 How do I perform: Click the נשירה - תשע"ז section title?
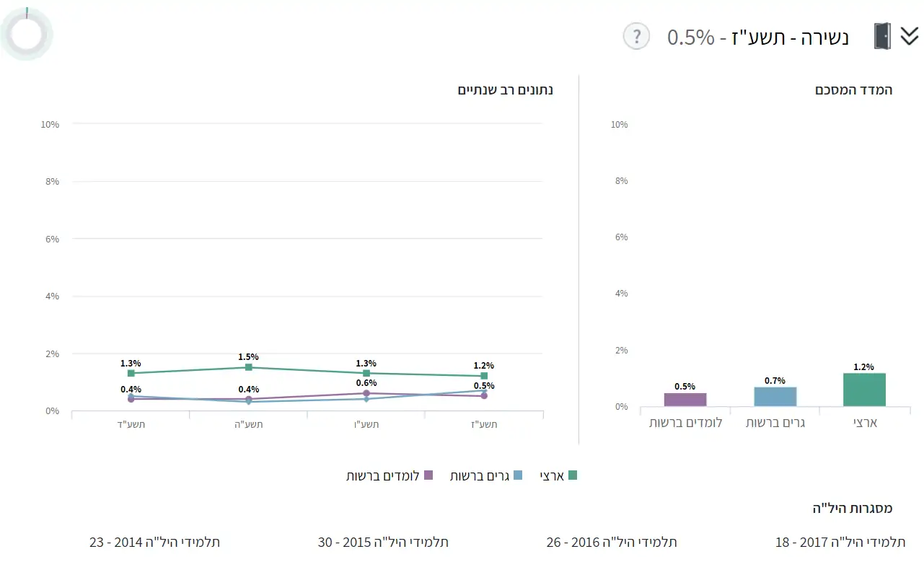pyautogui.click(x=758, y=37)
